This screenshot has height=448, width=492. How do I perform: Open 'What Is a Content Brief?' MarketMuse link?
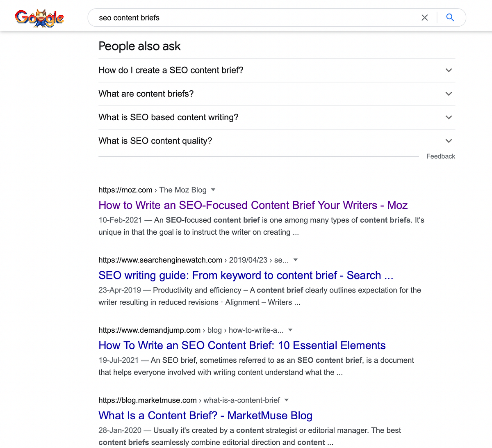click(205, 416)
